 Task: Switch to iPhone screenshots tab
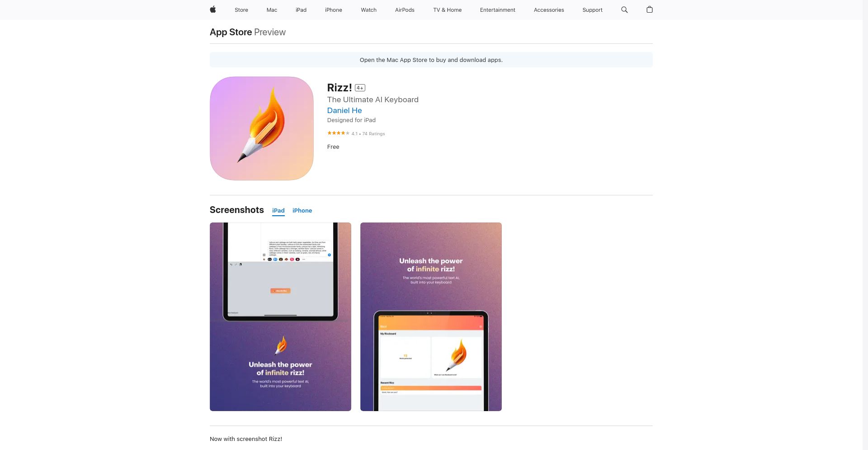(302, 211)
